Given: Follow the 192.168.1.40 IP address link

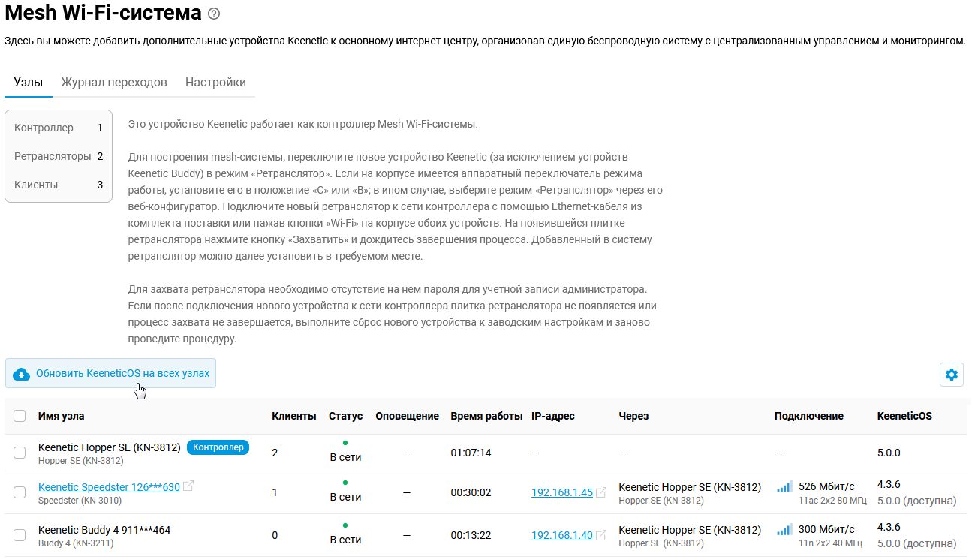Looking at the screenshot, I should [x=561, y=536].
